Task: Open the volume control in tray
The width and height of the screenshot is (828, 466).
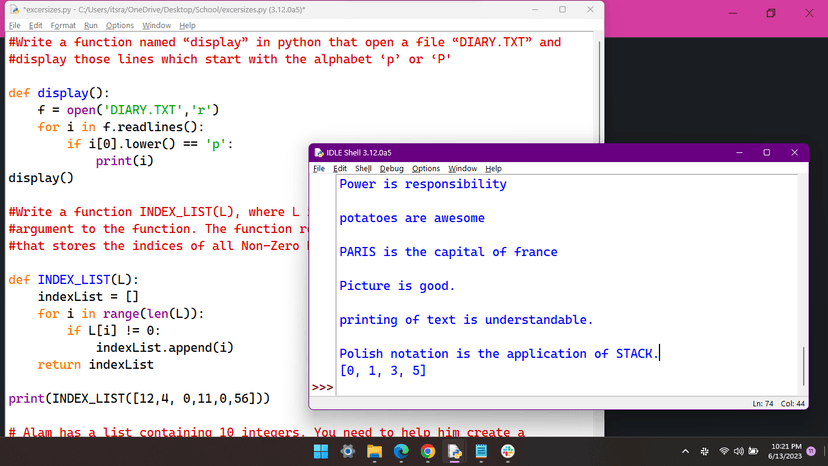Action: click(739, 451)
